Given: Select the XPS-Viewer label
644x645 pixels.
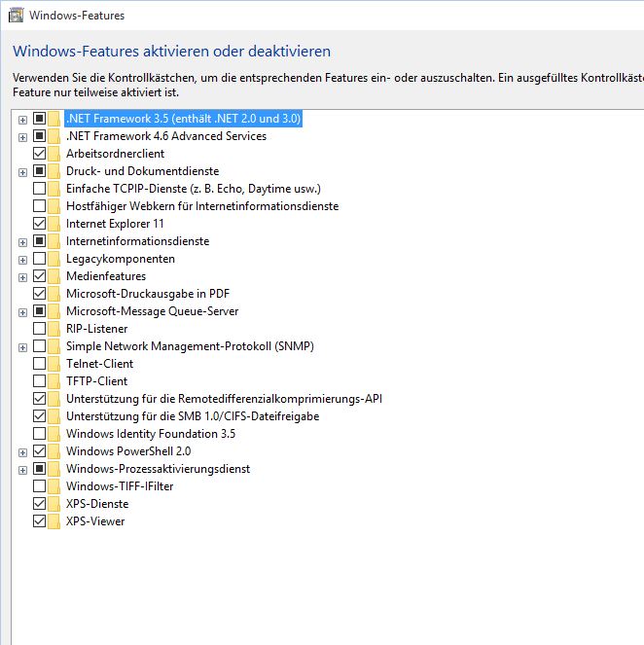Looking at the screenshot, I should click(x=95, y=521).
